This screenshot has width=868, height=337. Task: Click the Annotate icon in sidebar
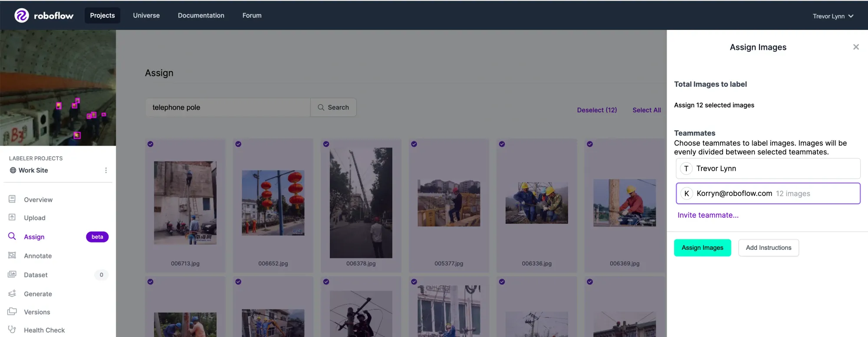point(12,255)
